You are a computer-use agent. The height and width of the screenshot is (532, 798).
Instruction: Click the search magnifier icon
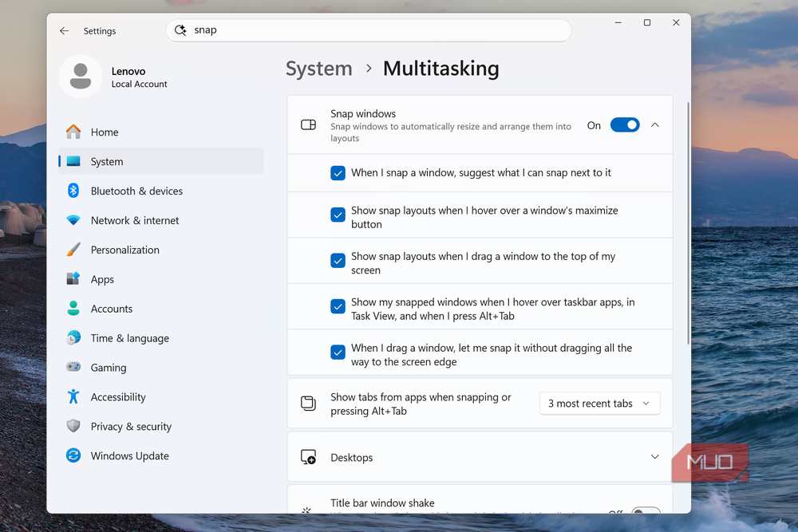tap(180, 30)
